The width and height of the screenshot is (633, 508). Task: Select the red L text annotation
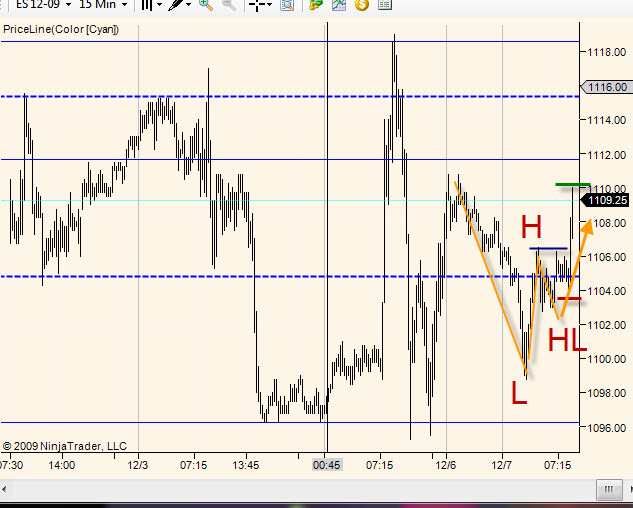pos(519,393)
